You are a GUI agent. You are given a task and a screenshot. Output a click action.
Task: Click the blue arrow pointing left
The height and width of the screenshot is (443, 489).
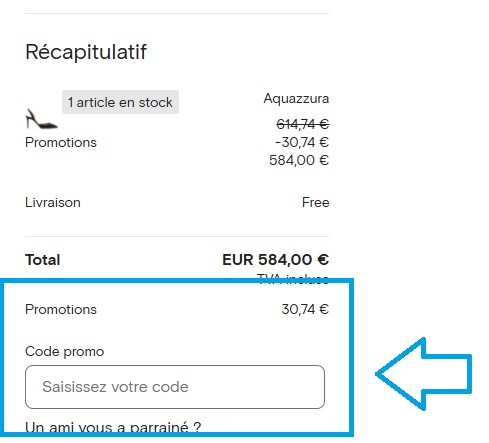423,374
